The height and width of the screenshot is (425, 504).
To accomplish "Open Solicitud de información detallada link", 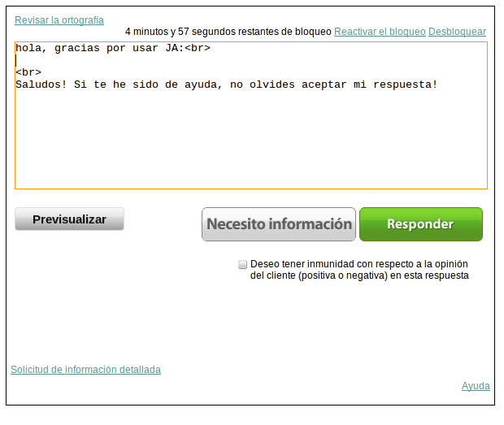I will (x=85, y=370).
